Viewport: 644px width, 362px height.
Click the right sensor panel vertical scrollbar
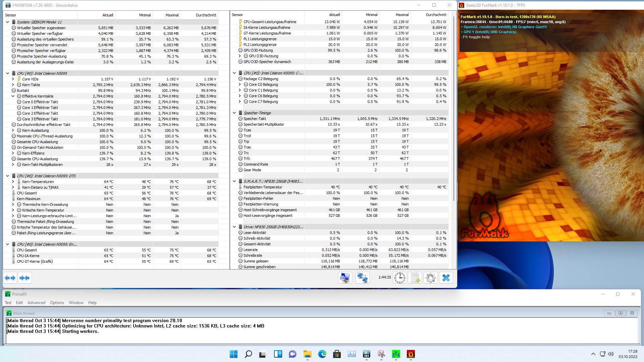pos(454,107)
